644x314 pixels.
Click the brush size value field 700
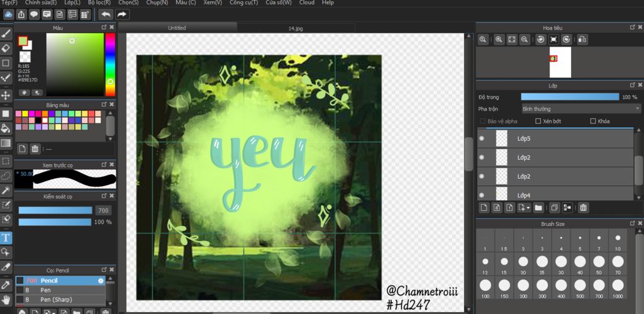pos(103,210)
